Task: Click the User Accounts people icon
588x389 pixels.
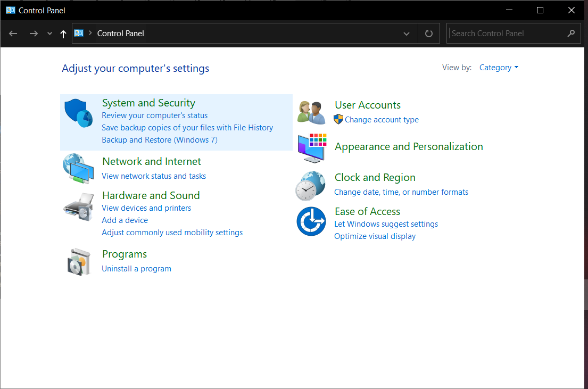Action: 311,112
